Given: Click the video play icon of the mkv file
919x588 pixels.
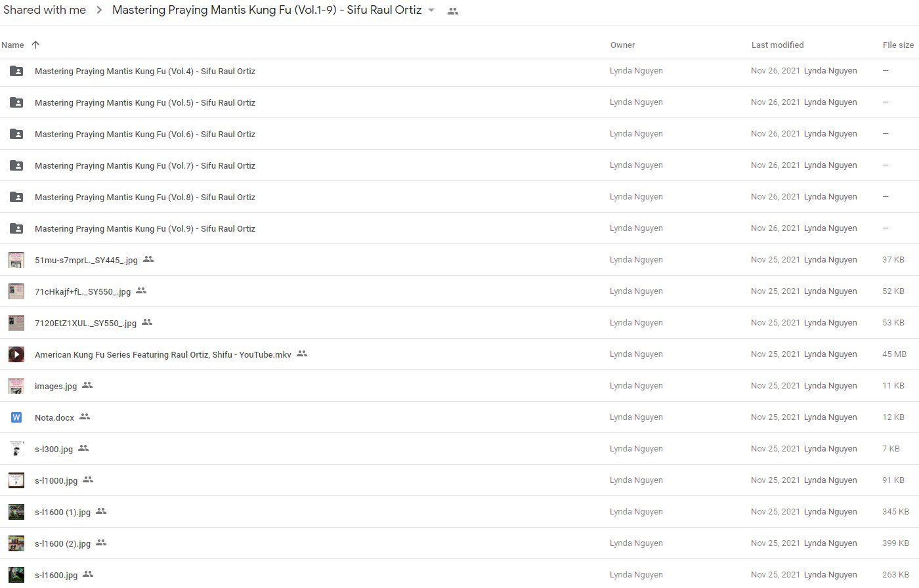Looking at the screenshot, I should point(16,354).
